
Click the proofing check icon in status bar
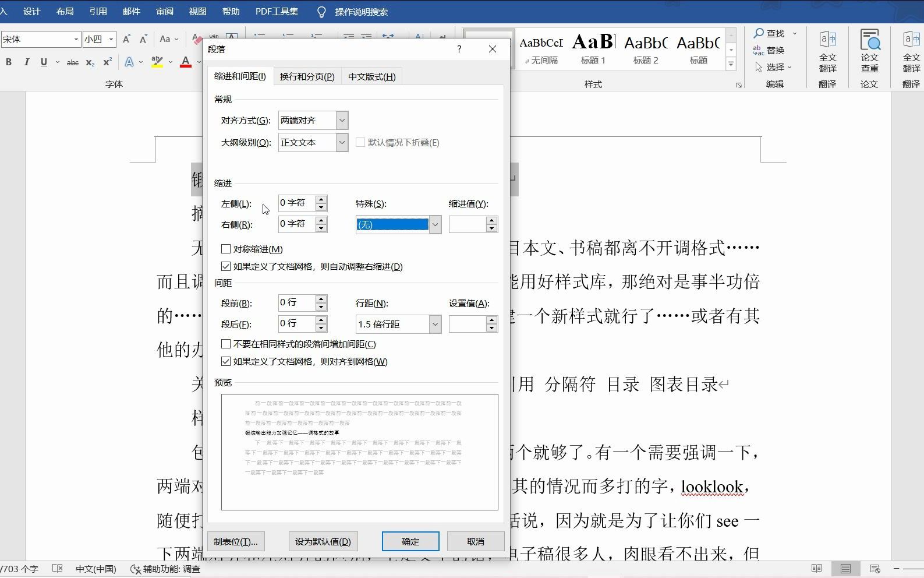coord(57,569)
